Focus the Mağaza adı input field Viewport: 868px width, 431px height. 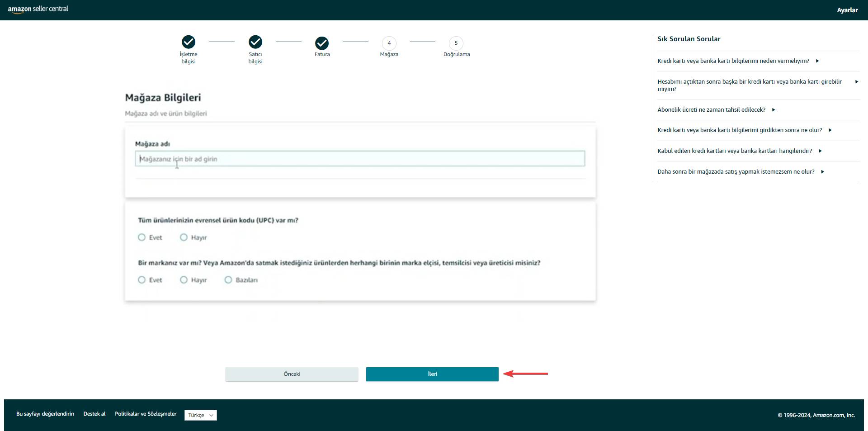360,159
